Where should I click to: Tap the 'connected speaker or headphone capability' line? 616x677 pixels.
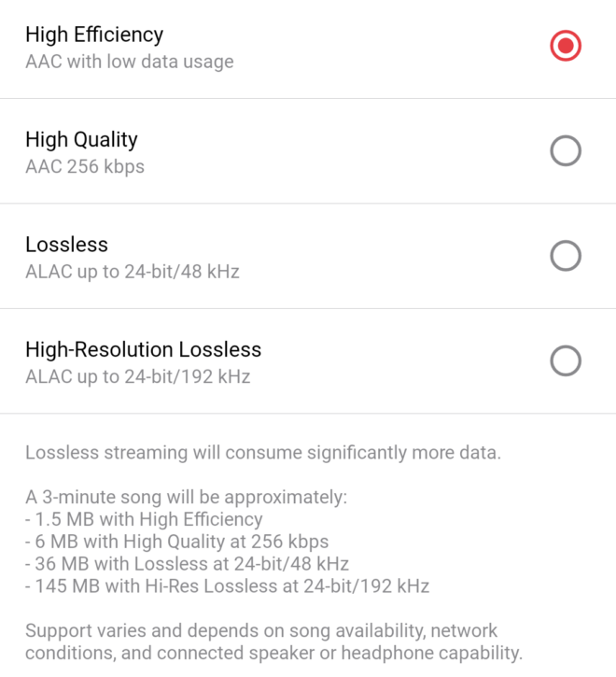273,653
